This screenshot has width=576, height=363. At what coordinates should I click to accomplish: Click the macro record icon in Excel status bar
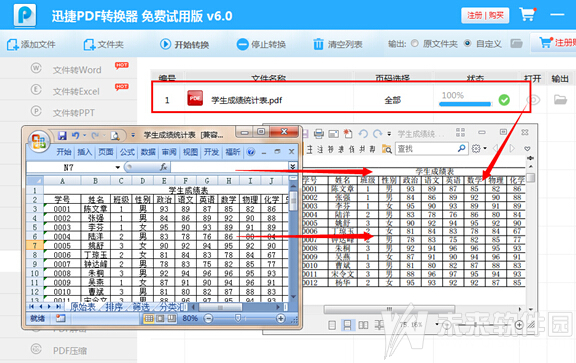click(x=61, y=319)
